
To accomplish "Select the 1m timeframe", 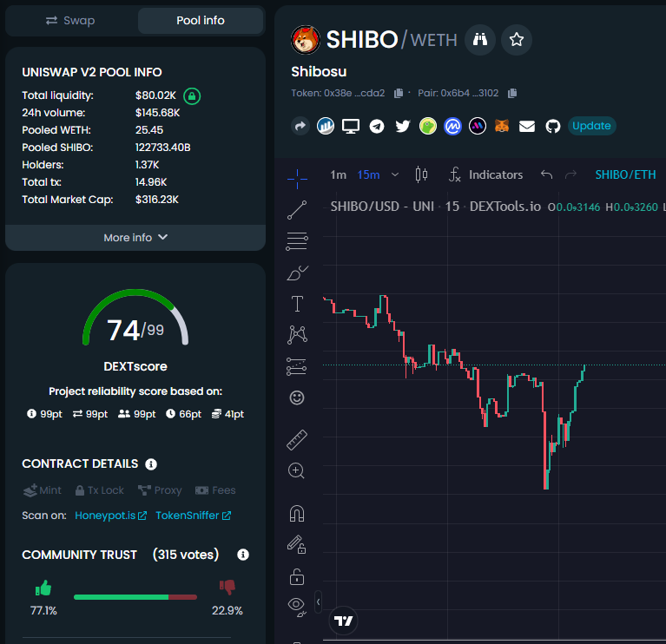I will [339, 175].
